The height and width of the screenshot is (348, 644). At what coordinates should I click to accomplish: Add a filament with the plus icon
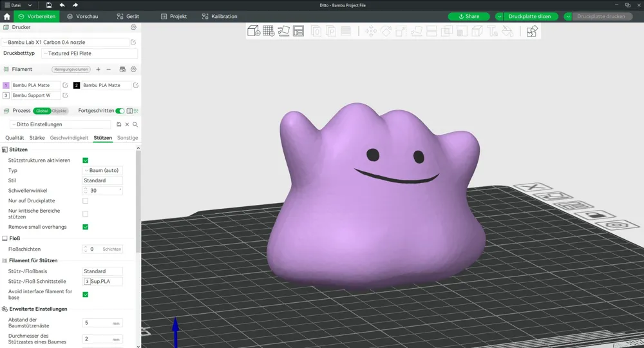[x=98, y=70]
